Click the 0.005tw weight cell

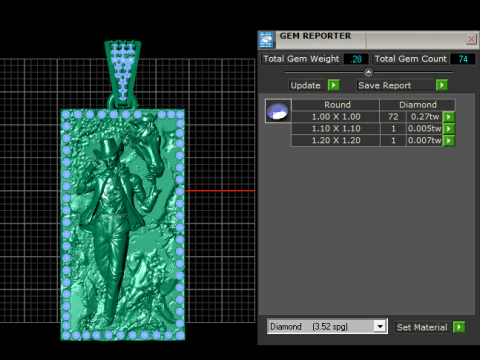(x=425, y=129)
